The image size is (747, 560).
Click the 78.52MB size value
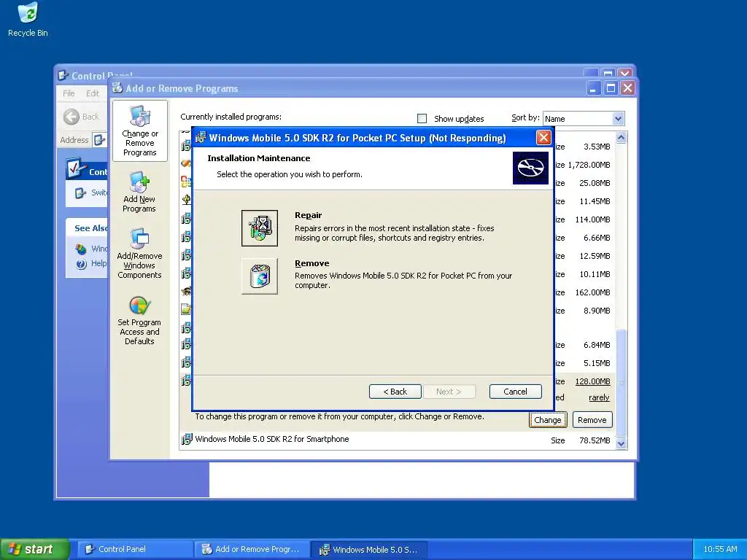click(x=595, y=440)
